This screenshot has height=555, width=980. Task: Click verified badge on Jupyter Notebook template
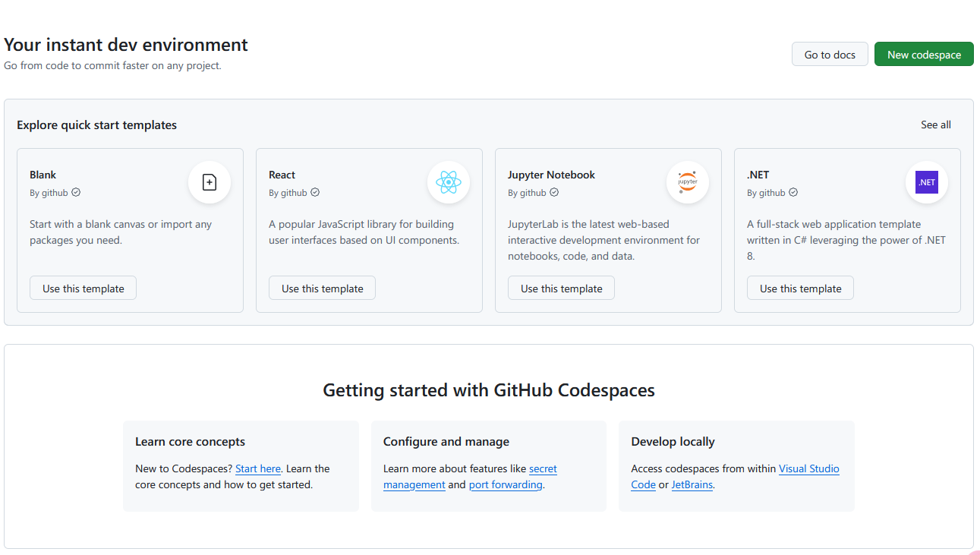(x=554, y=193)
